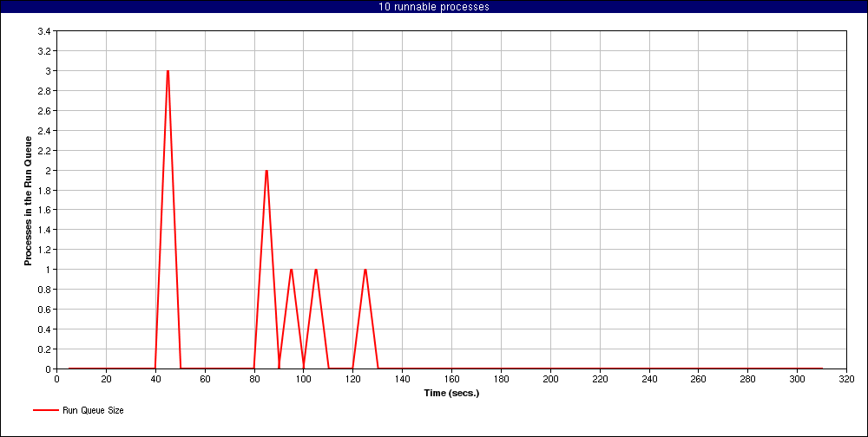Viewport: 868px width, 437px height.
Task: Click the y-axis tick label '0.2'
Action: pyautogui.click(x=44, y=349)
